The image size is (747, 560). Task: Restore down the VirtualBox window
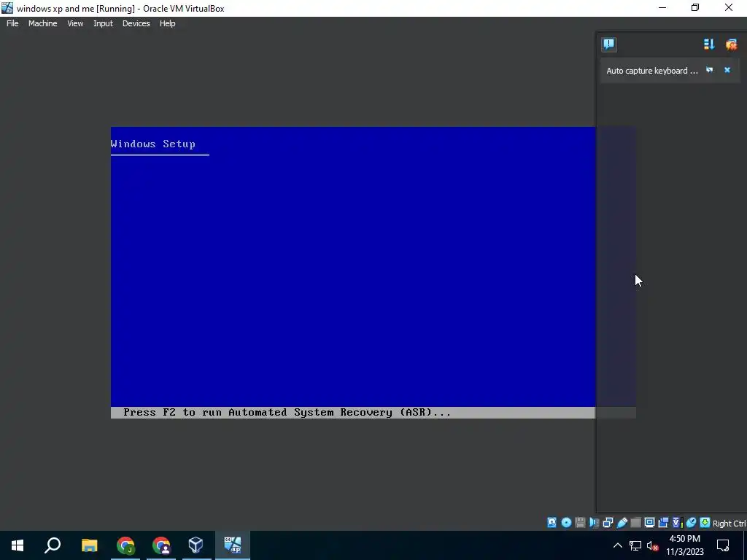[695, 7]
